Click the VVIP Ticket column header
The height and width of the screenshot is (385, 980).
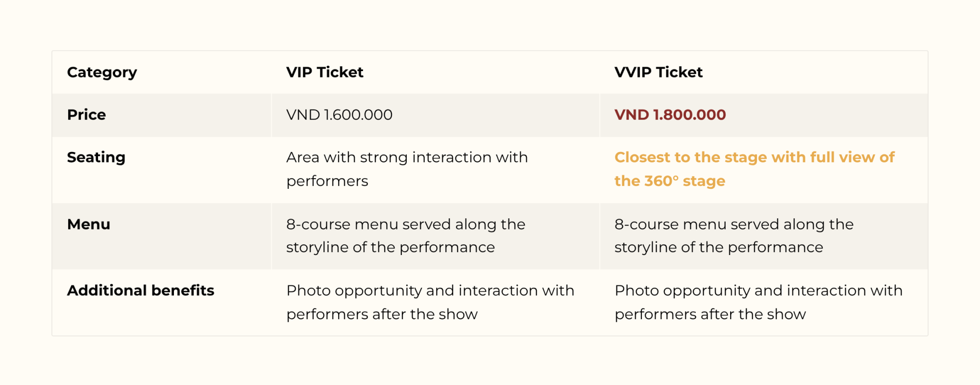click(658, 73)
